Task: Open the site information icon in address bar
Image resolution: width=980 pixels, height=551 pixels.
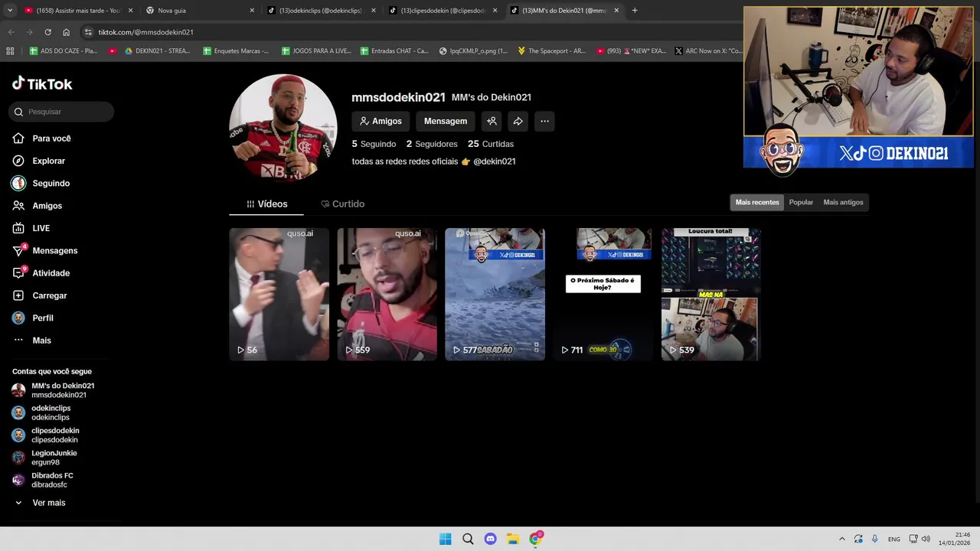Action: [x=88, y=32]
